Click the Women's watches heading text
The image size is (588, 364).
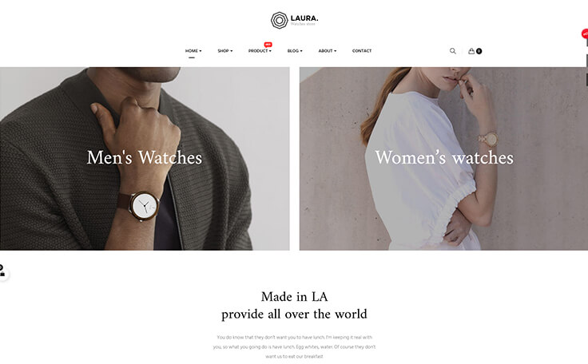[x=444, y=157]
